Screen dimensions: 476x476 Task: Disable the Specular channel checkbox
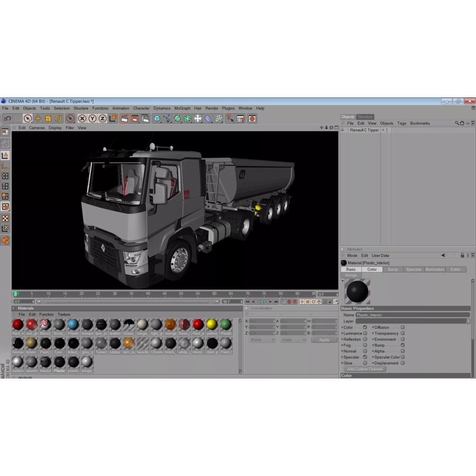(x=365, y=357)
